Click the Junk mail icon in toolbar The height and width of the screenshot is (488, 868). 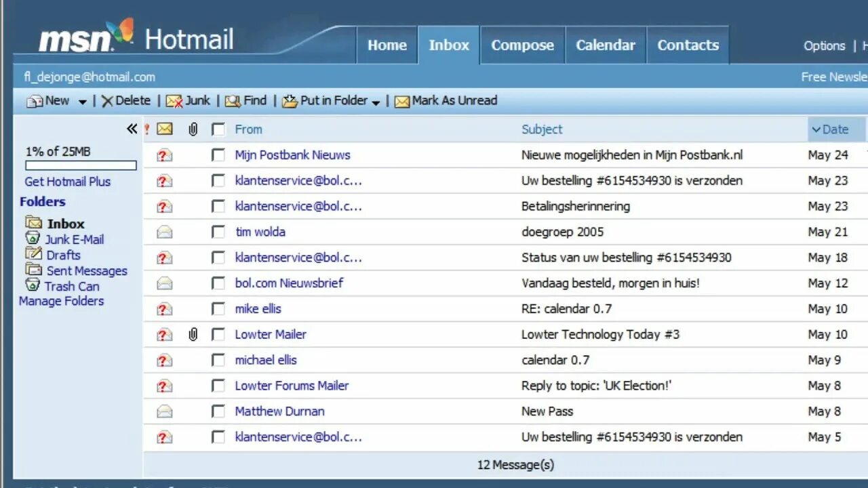coord(174,101)
